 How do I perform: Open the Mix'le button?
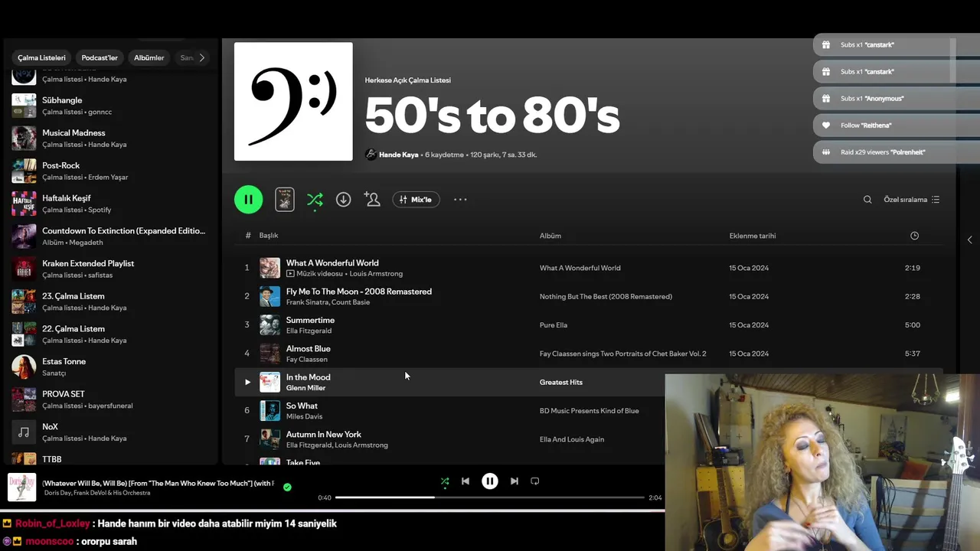click(x=416, y=200)
